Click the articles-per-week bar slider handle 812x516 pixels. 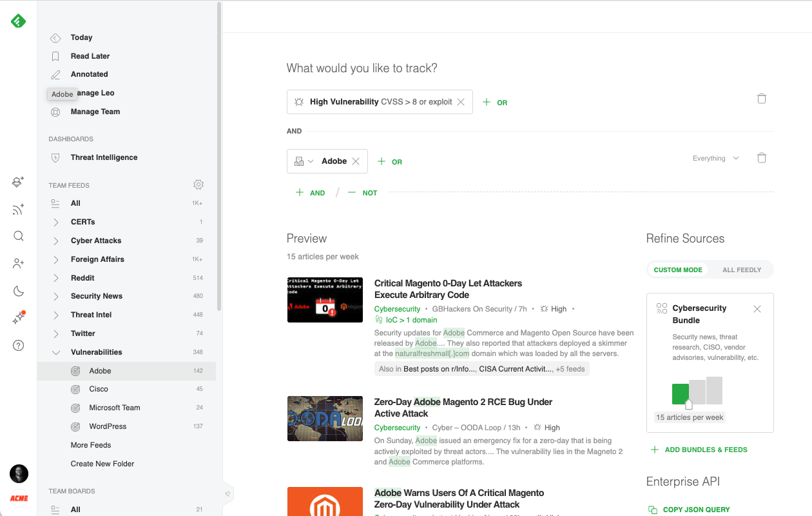pos(688,405)
